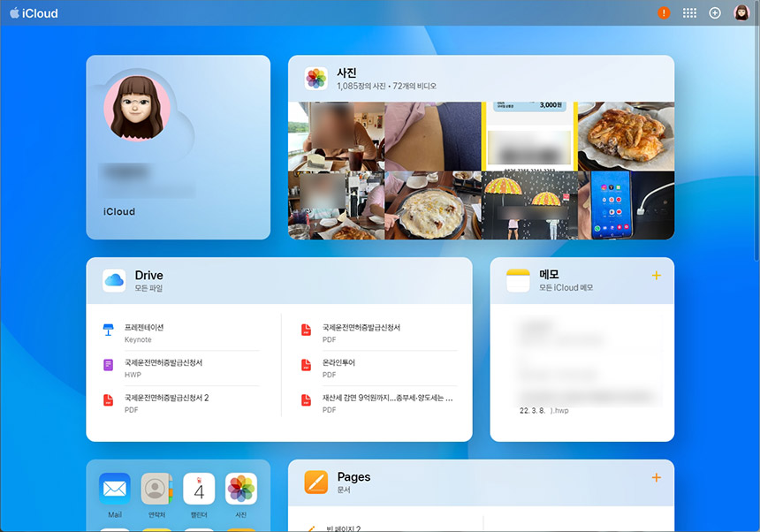Open 온라인투어 PDF file
This screenshot has width=760, height=532.
coord(378,369)
